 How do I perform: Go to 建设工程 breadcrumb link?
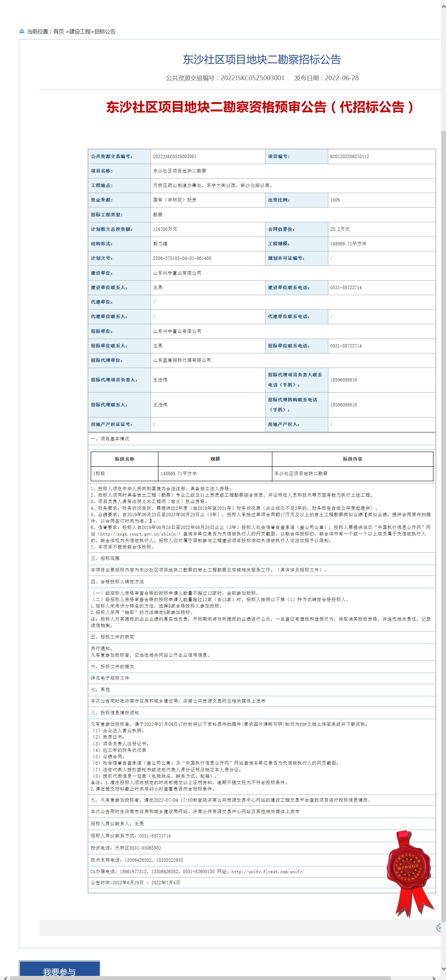click(80, 32)
